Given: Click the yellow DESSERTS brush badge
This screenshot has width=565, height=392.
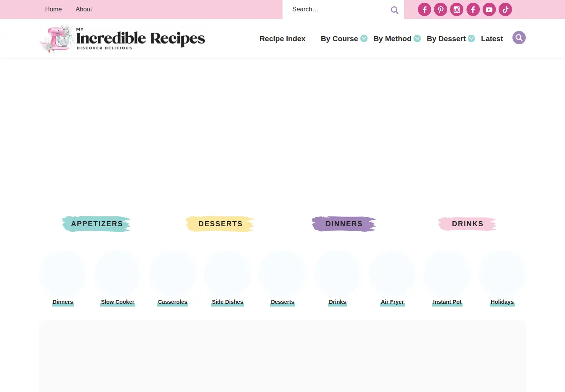Looking at the screenshot, I should pyautogui.click(x=220, y=224).
